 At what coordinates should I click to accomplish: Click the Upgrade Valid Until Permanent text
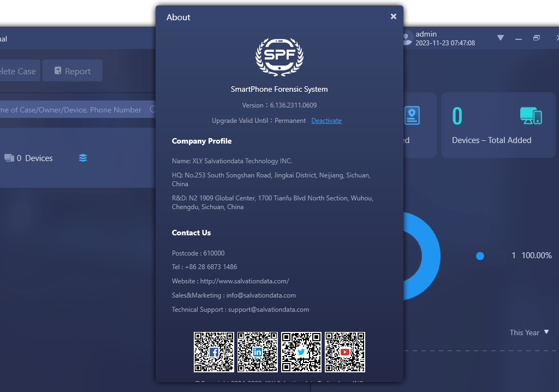click(x=258, y=121)
